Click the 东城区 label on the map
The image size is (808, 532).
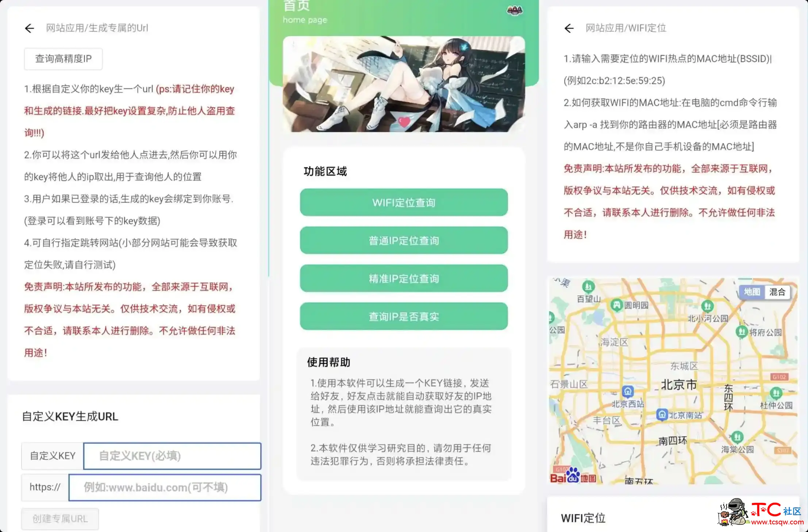click(x=684, y=366)
